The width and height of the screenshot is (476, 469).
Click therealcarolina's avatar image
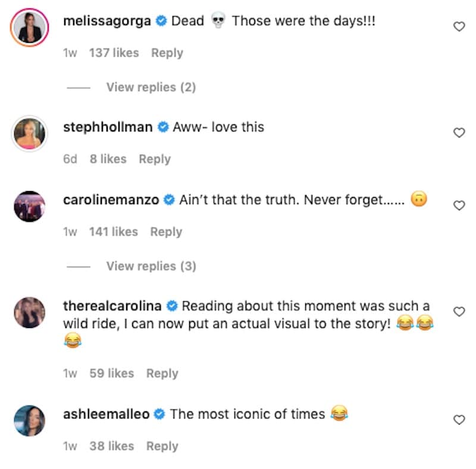tap(29, 312)
